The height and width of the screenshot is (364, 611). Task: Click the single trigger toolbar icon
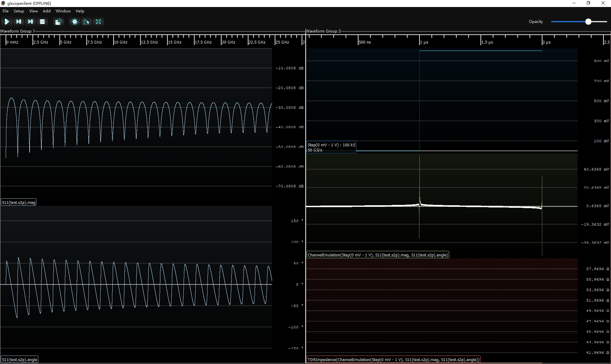click(19, 22)
